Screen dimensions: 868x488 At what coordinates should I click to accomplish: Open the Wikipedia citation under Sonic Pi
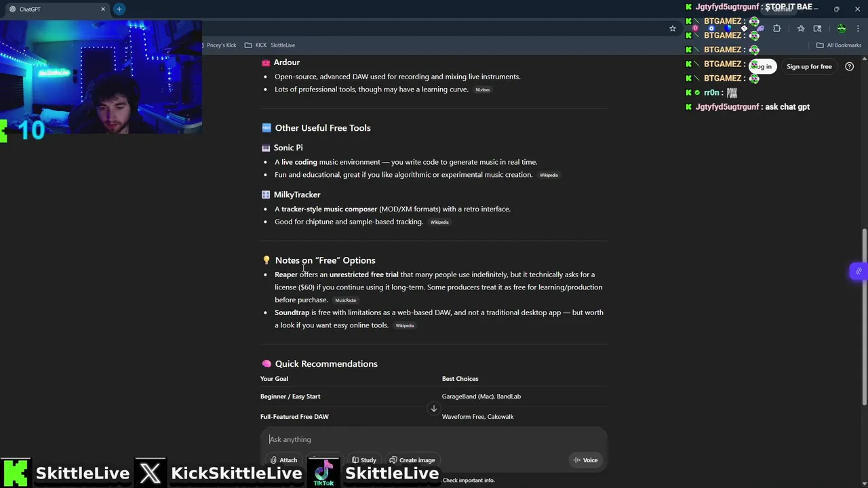click(x=549, y=175)
